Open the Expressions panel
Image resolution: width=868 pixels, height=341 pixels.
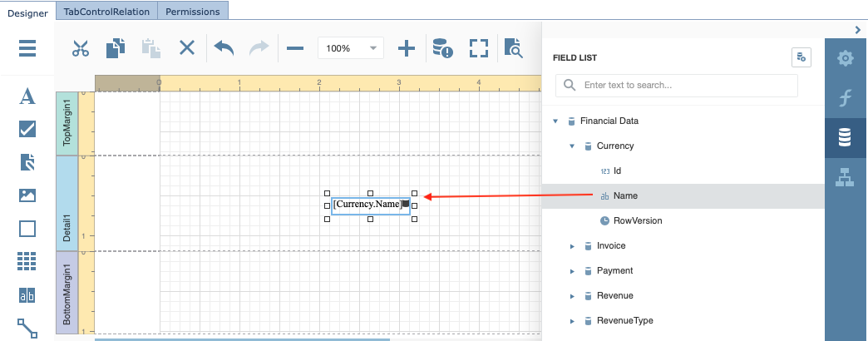(x=846, y=98)
